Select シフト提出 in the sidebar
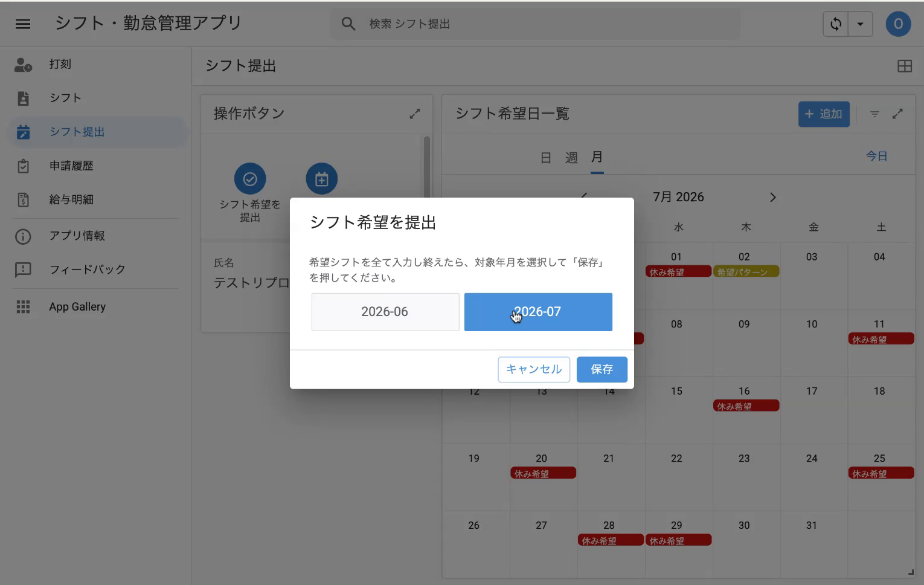924x585 pixels. pyautogui.click(x=97, y=132)
